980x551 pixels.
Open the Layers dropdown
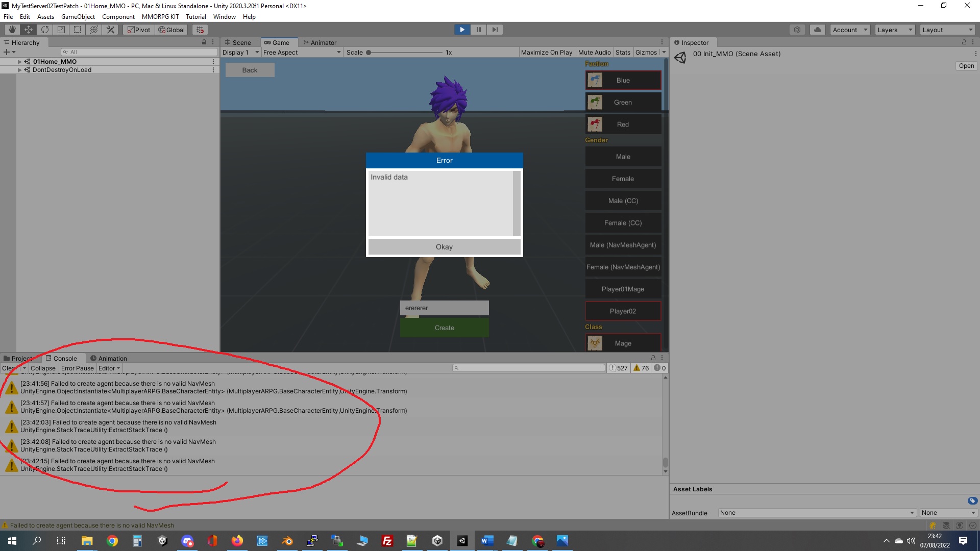(x=894, y=30)
